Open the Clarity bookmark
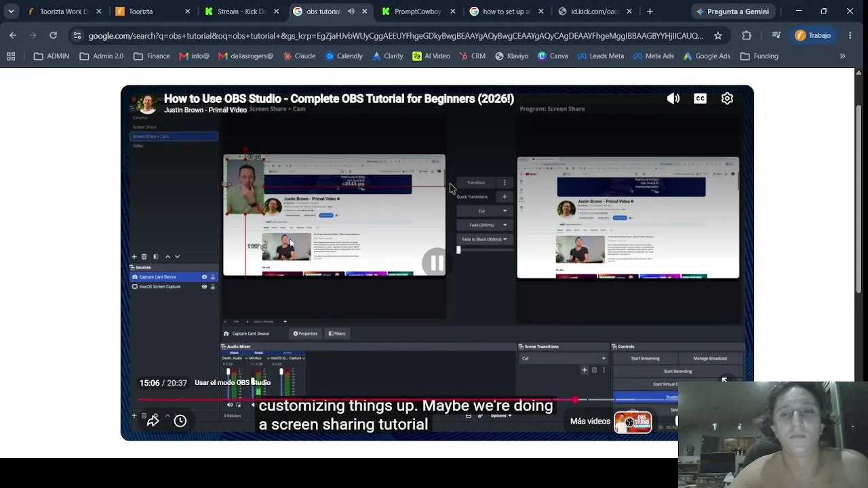This screenshot has width=868, height=488. coord(387,56)
